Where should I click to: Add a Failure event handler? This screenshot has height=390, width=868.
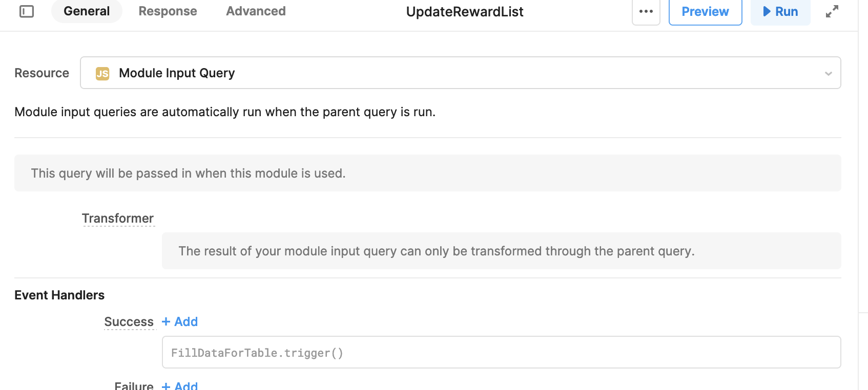coord(180,385)
